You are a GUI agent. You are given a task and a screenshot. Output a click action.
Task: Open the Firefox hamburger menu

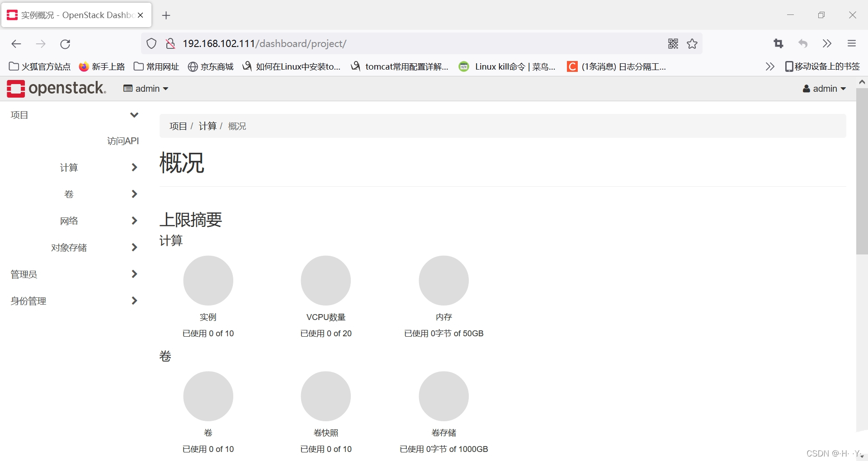pyautogui.click(x=852, y=43)
